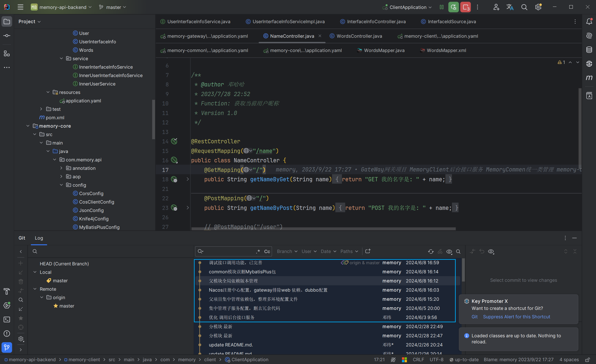Open the Project tool window icon

[7, 22]
